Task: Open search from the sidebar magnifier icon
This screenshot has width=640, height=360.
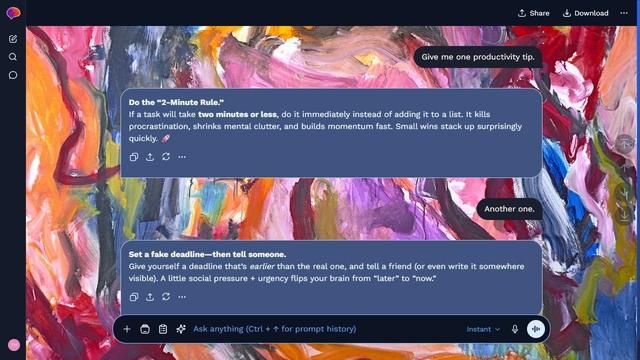Action: 13,57
